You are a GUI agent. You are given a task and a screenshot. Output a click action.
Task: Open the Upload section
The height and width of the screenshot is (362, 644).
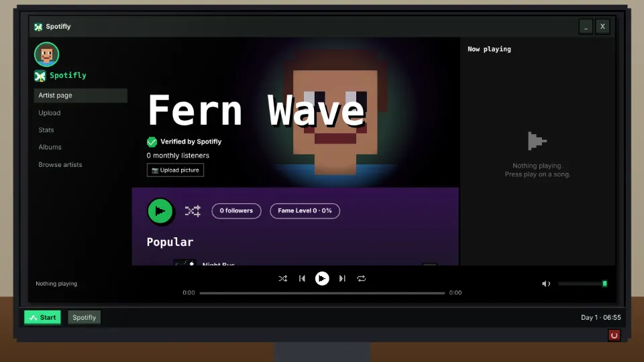coord(49,113)
